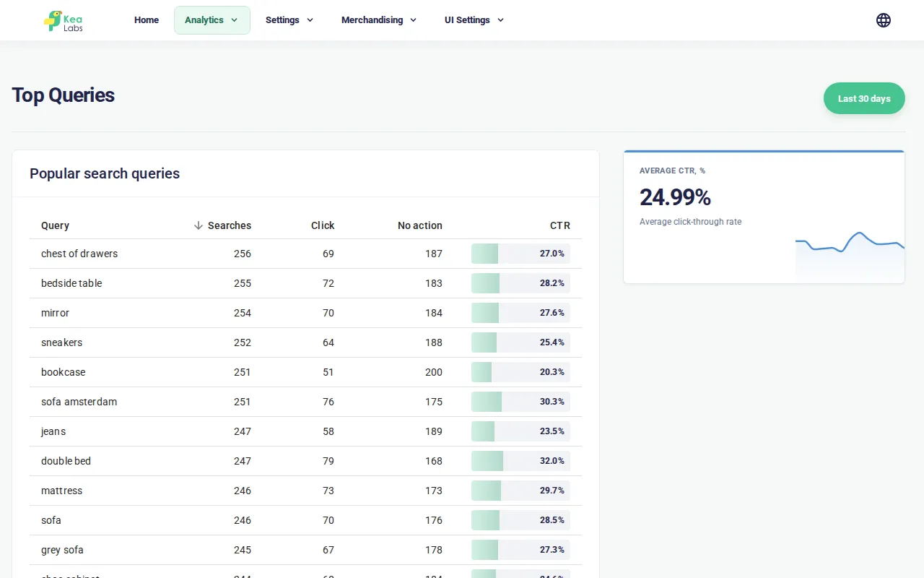
Task: Select the 'chest of drawers' query
Action: [79, 254]
